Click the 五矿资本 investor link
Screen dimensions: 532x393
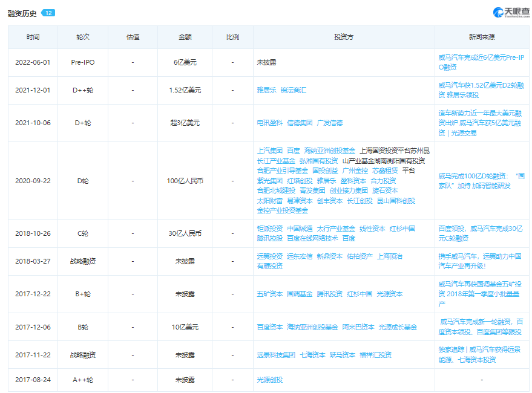(269, 294)
